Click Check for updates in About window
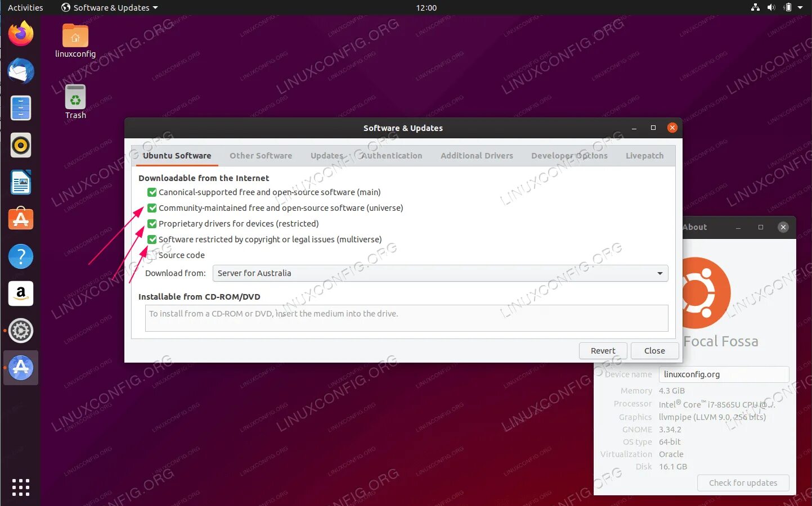812x506 pixels. click(743, 483)
